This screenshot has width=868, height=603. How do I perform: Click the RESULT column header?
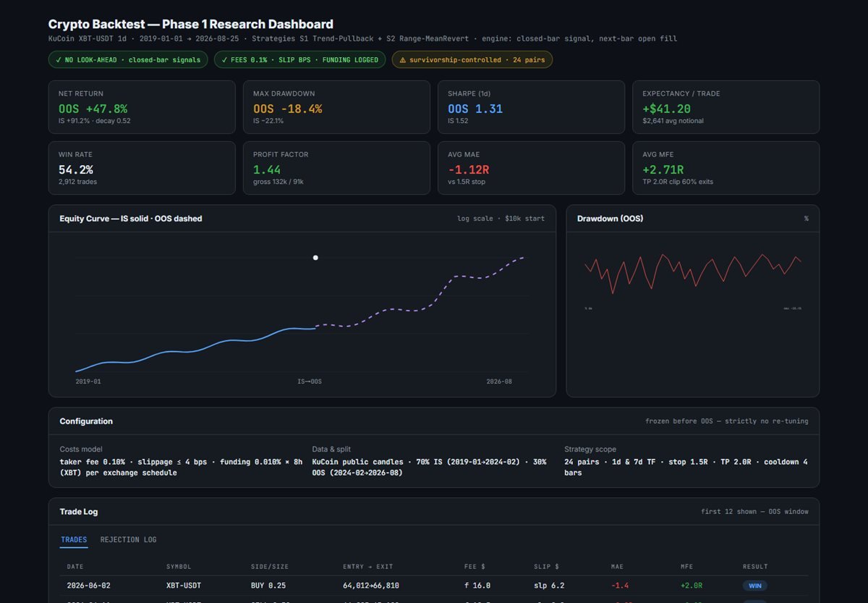pos(755,567)
